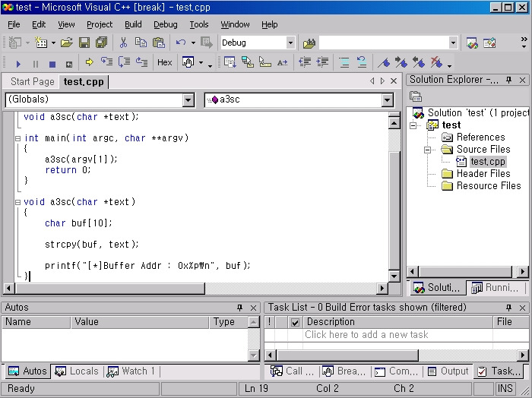Select the Header Files folder
The width and height of the screenshot is (532, 398).
483,174
